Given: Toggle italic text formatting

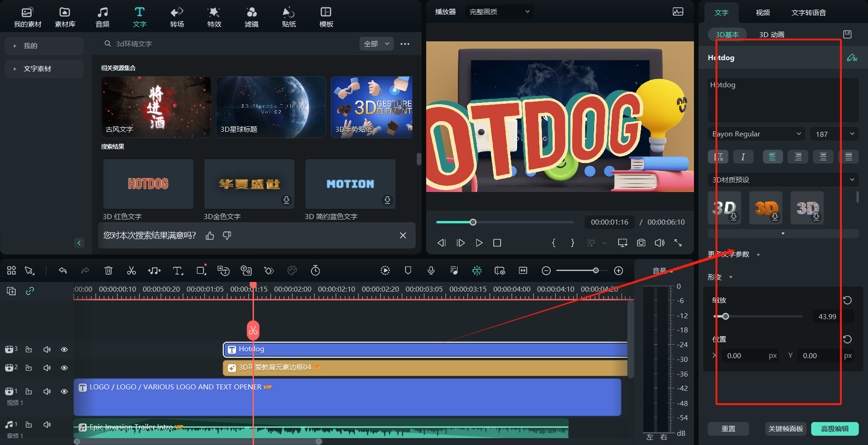Looking at the screenshot, I should tap(743, 157).
